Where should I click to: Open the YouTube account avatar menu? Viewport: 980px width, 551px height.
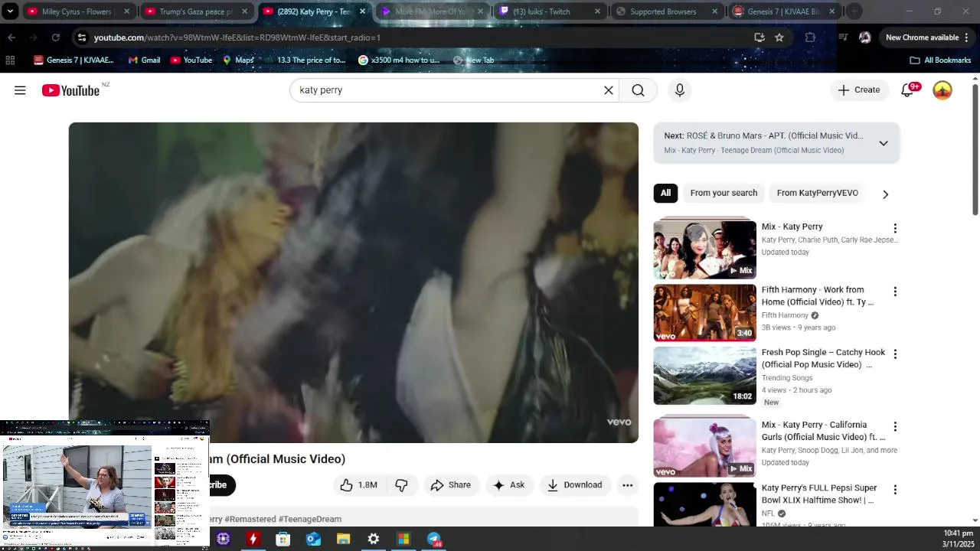coord(942,90)
